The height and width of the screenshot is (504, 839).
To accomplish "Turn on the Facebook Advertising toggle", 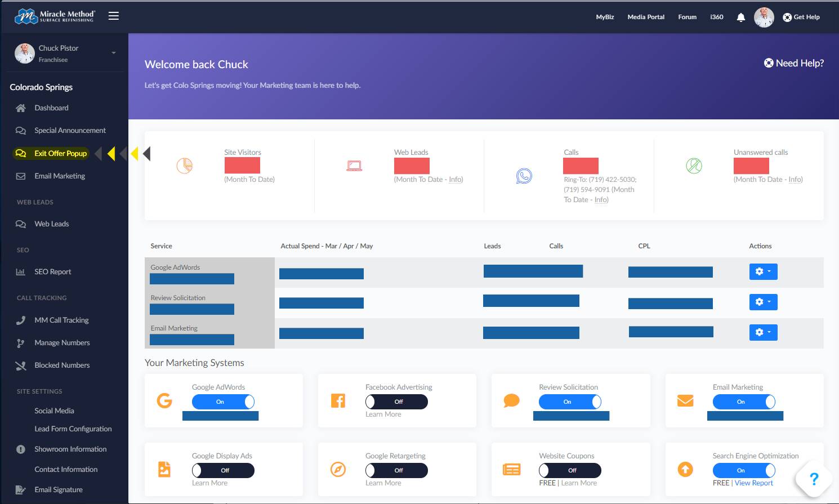I will 396,402.
